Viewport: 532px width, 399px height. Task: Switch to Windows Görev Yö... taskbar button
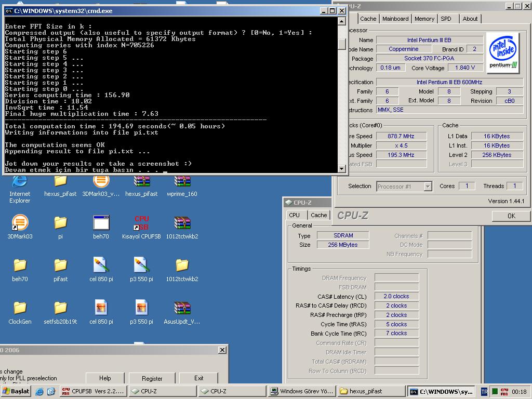(x=302, y=391)
